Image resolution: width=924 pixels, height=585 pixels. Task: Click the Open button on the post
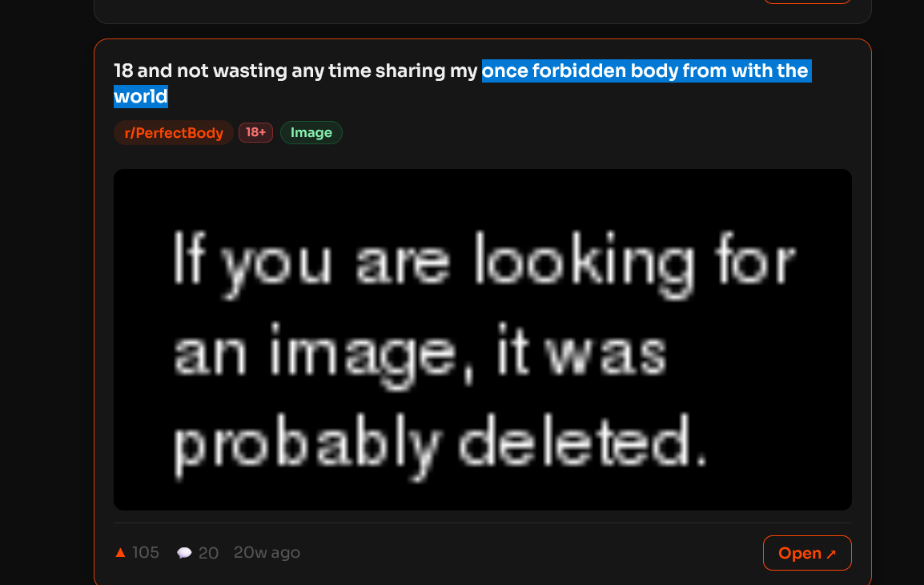pos(807,553)
